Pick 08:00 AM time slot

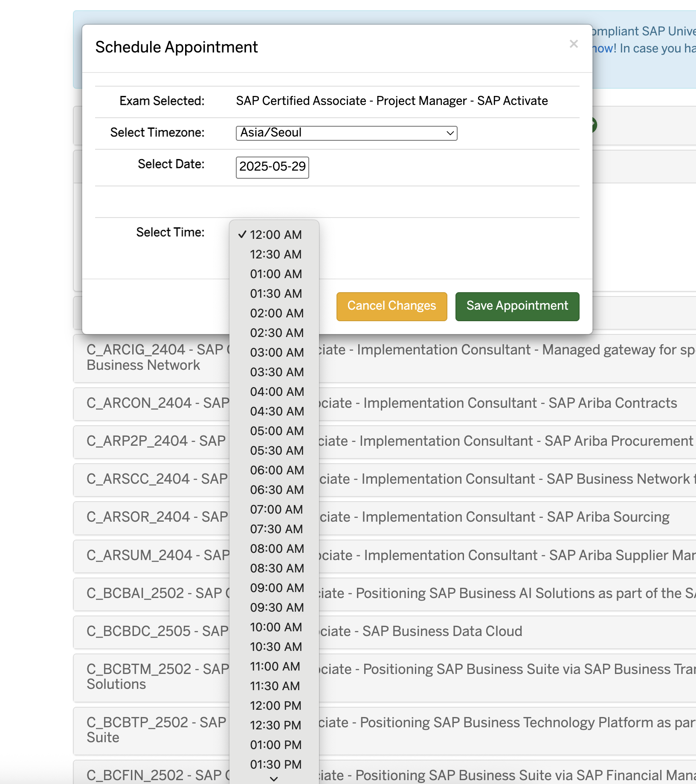point(274,549)
